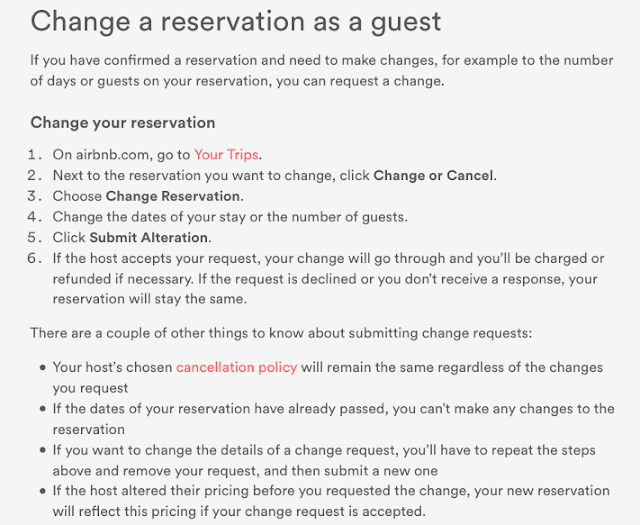640x525 pixels.
Task: Open the Your Trips link
Action: pyautogui.click(x=225, y=154)
